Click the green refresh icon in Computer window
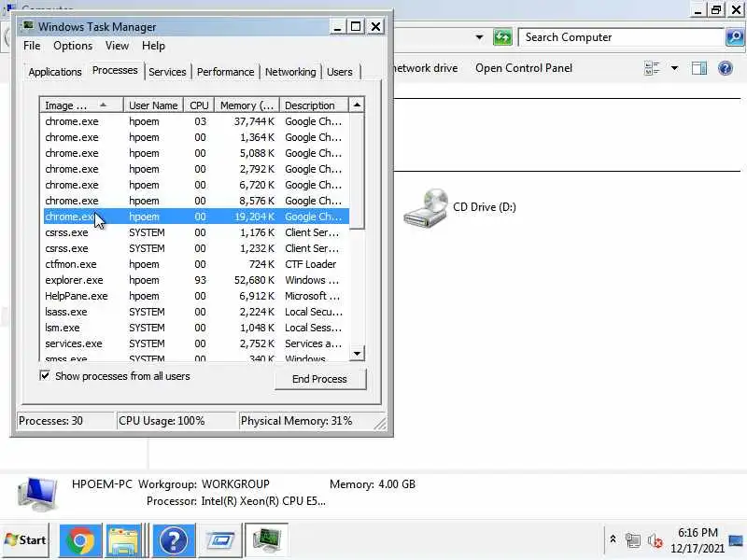 coord(502,37)
